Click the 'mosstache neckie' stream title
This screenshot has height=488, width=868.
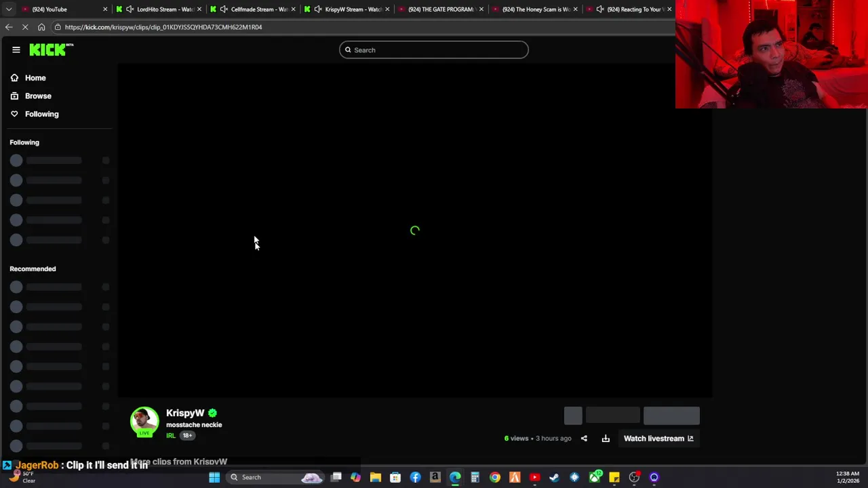[194, 425]
